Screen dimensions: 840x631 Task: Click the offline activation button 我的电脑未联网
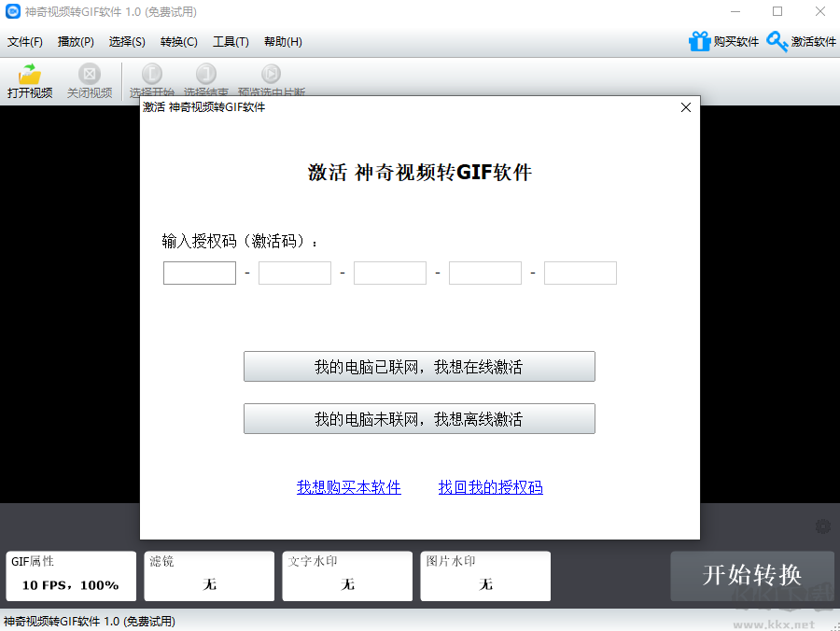click(419, 418)
